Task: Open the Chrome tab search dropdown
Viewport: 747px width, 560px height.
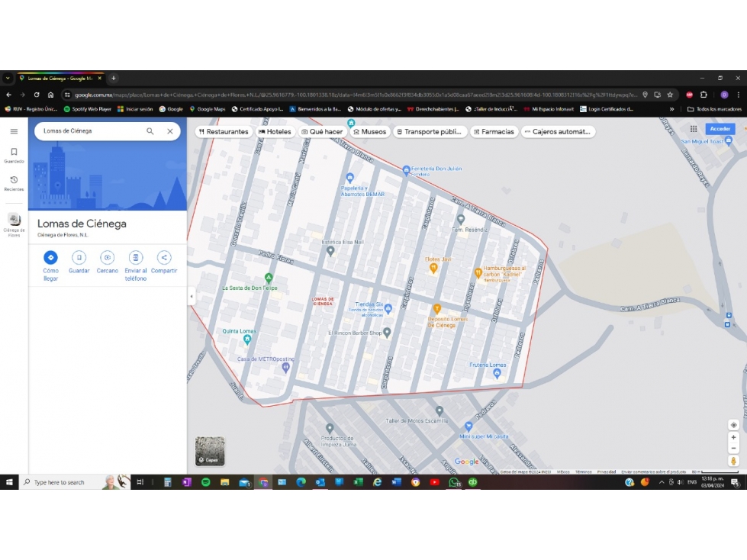Action: coord(8,78)
